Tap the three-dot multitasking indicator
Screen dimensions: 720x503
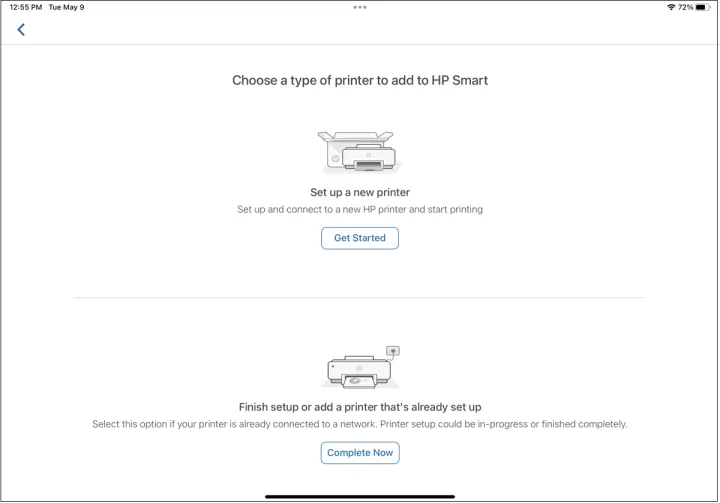(x=360, y=7)
